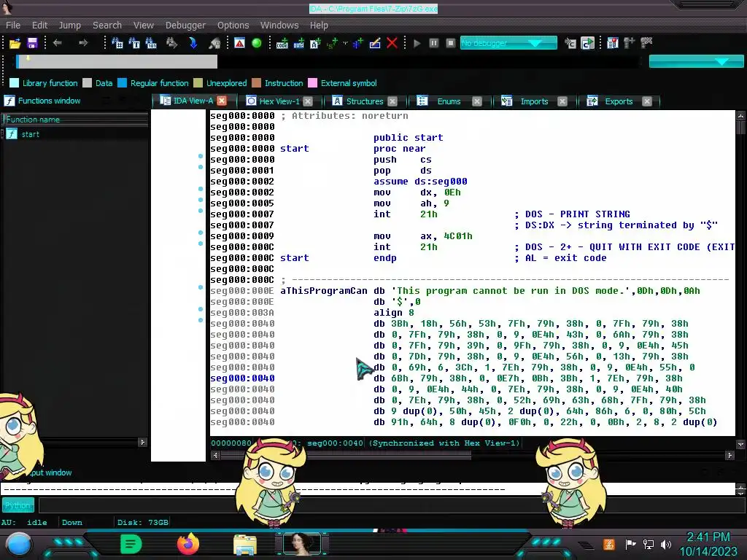Open Firefox from the taskbar
The width and height of the screenshot is (747, 560).
coord(188,544)
